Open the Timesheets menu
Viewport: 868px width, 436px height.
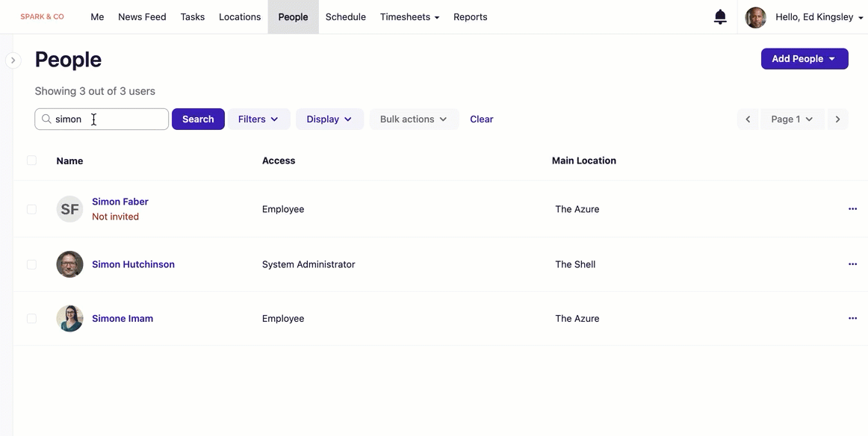pos(409,17)
